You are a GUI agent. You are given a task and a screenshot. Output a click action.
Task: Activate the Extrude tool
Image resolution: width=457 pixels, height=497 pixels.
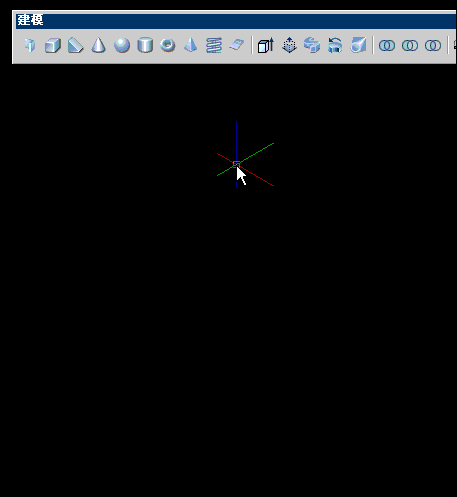266,45
